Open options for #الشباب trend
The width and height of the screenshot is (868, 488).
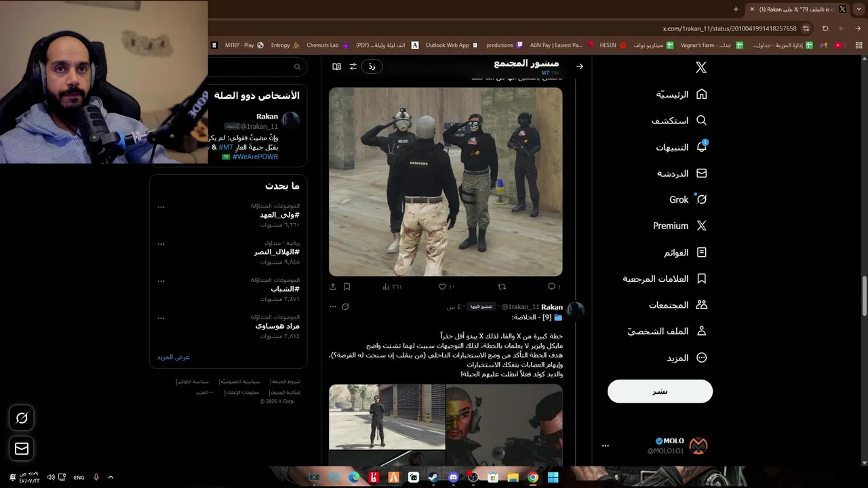(x=161, y=280)
